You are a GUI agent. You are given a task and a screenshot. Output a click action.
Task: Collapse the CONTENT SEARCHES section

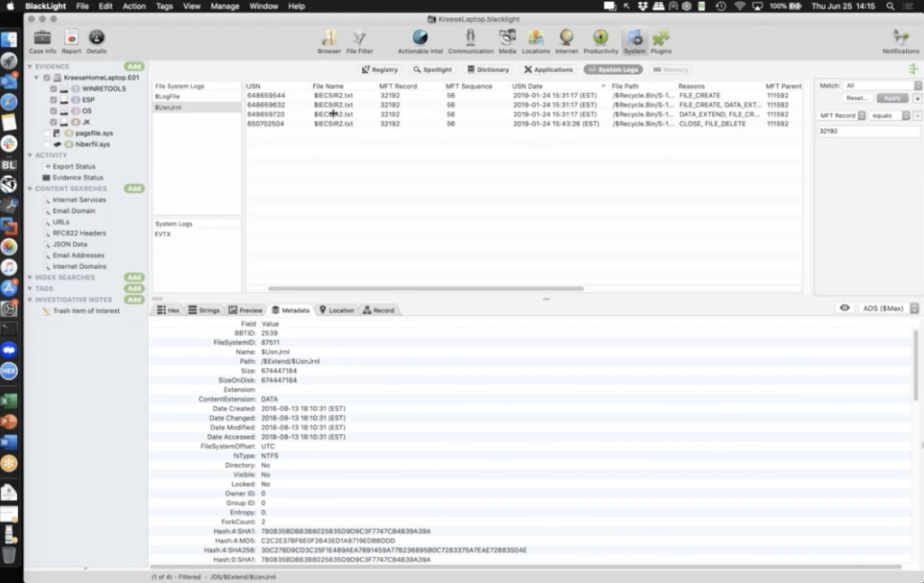[x=30, y=189]
